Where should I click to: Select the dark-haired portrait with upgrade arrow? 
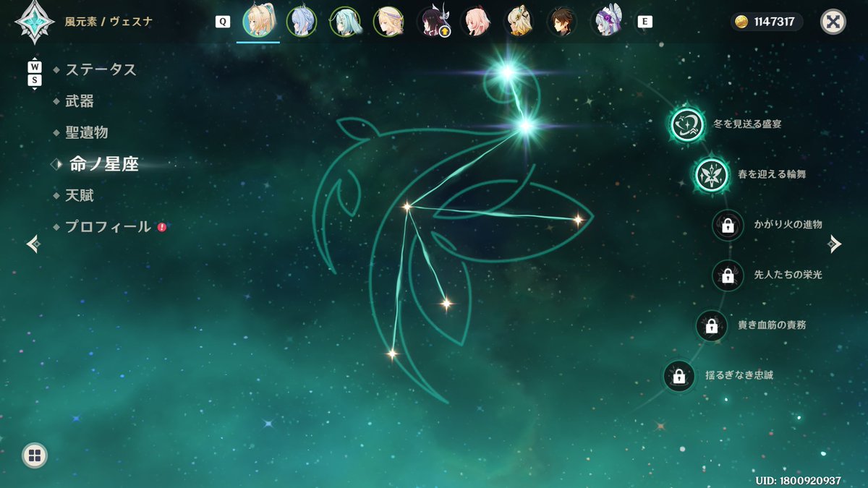pyautogui.click(x=434, y=22)
